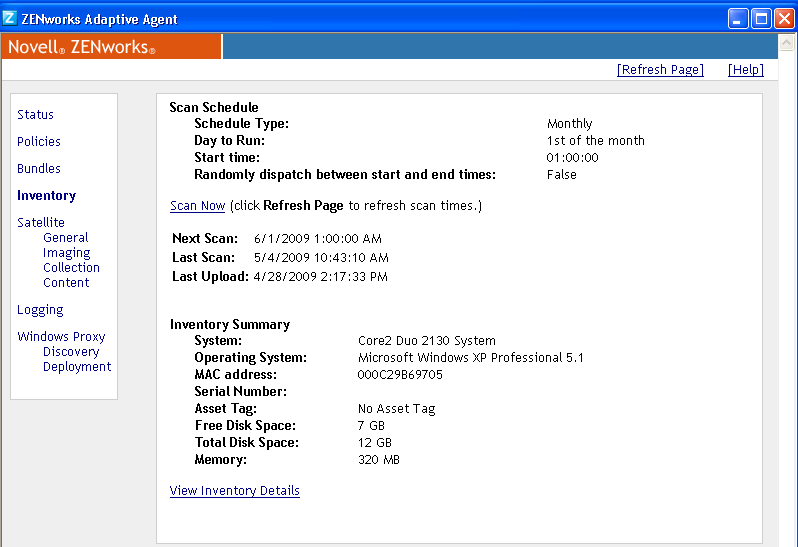The height and width of the screenshot is (547, 798).
Task: Close the ZENworks Adaptive Agent window
Action: (784, 18)
